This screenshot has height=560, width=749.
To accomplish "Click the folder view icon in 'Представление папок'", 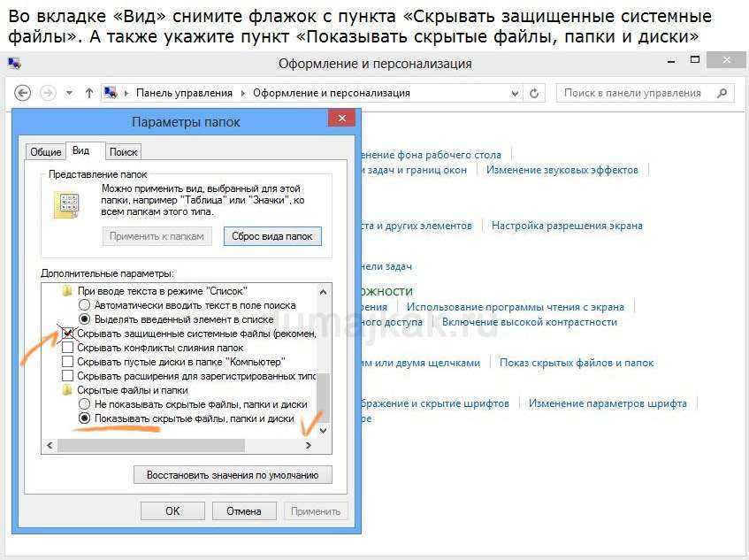I will tap(67, 205).
